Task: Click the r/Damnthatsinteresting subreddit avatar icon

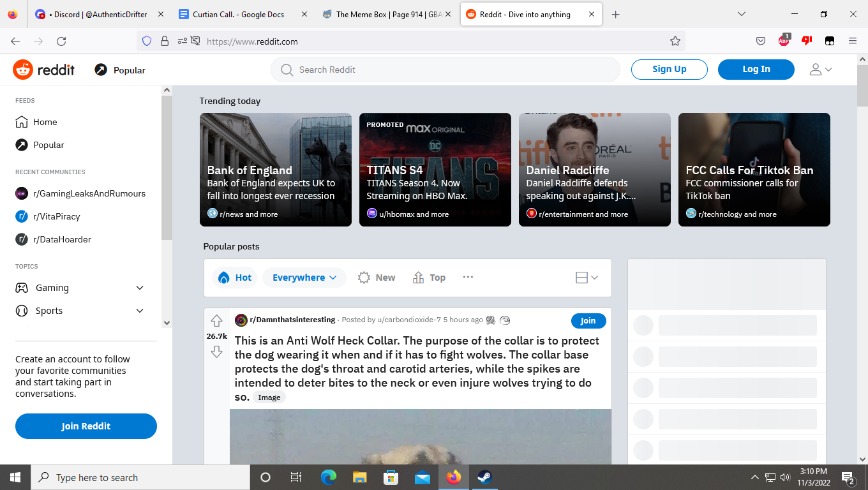Action: [241, 320]
